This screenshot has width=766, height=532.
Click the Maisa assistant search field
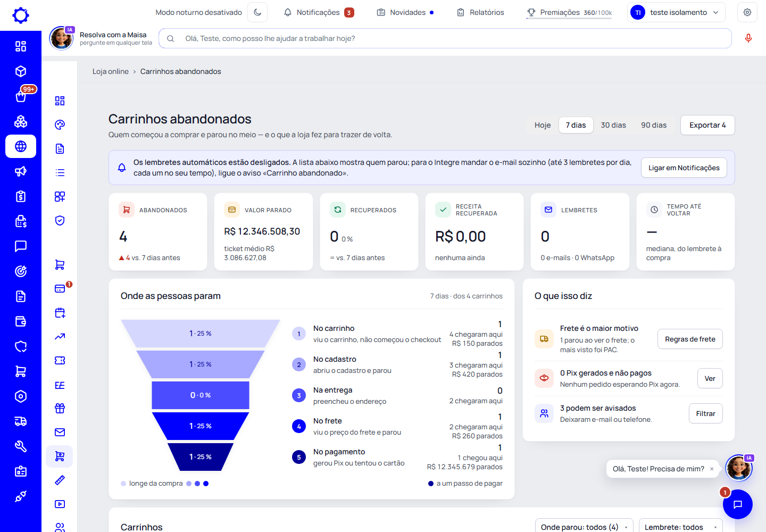[445, 38]
